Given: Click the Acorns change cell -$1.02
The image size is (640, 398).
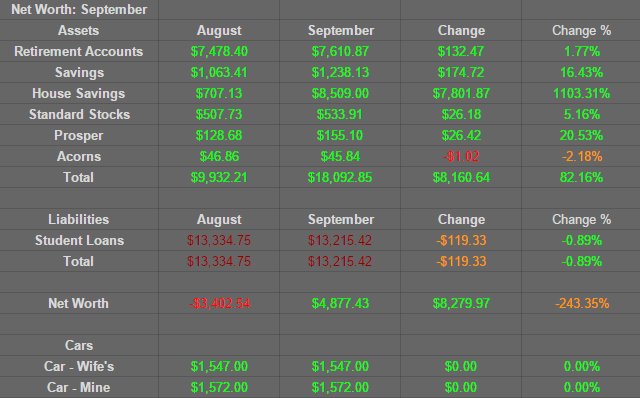Looking at the screenshot, I should [x=461, y=156].
